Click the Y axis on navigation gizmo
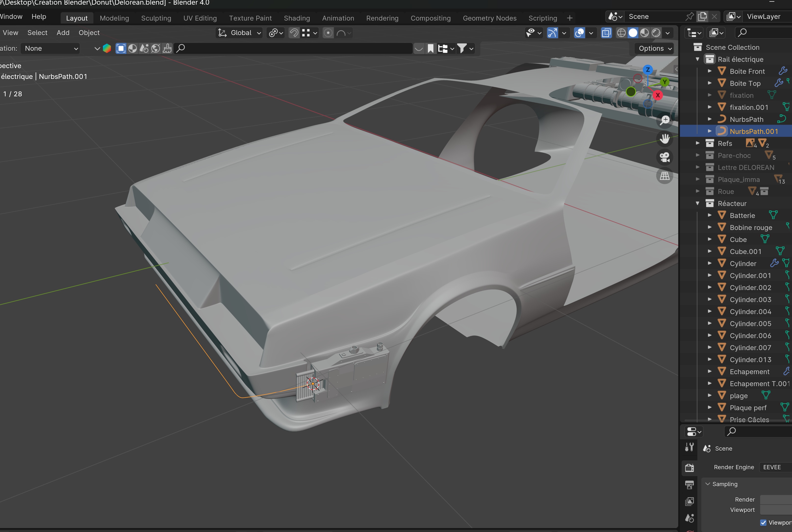This screenshot has height=532, width=792. click(x=664, y=82)
